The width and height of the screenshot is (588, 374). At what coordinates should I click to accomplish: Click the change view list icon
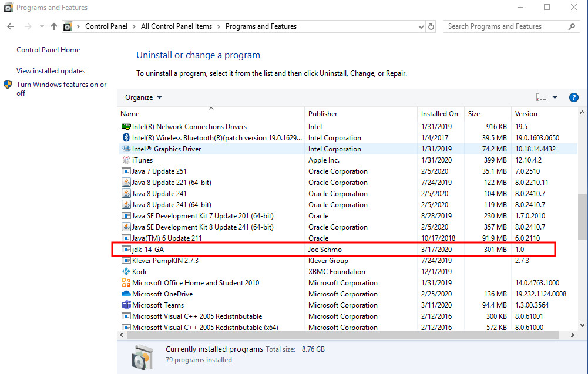point(541,97)
